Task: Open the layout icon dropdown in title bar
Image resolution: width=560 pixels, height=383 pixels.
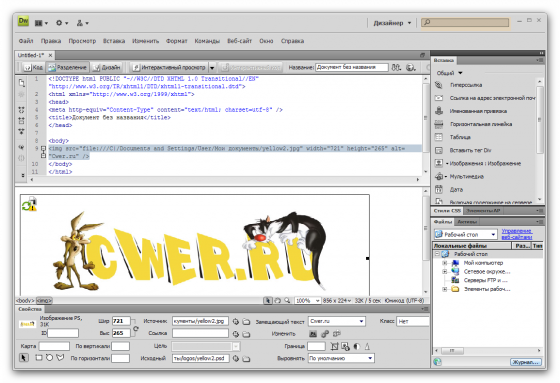Action: tap(41, 23)
